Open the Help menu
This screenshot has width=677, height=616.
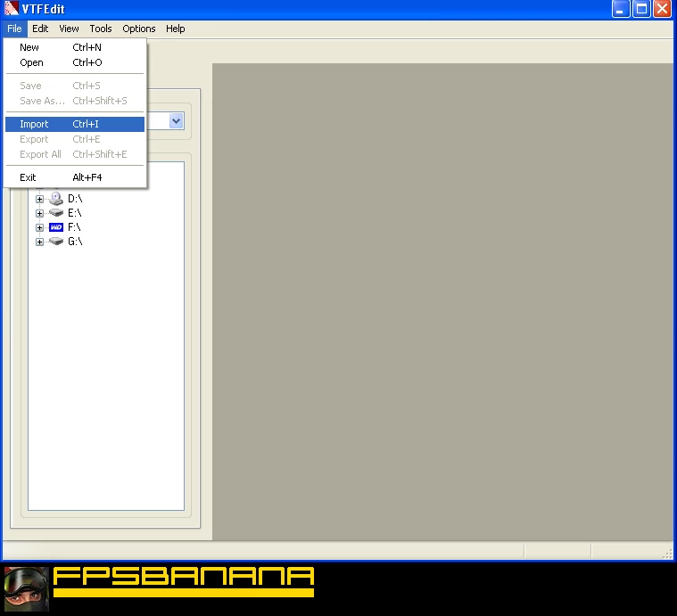tap(176, 29)
